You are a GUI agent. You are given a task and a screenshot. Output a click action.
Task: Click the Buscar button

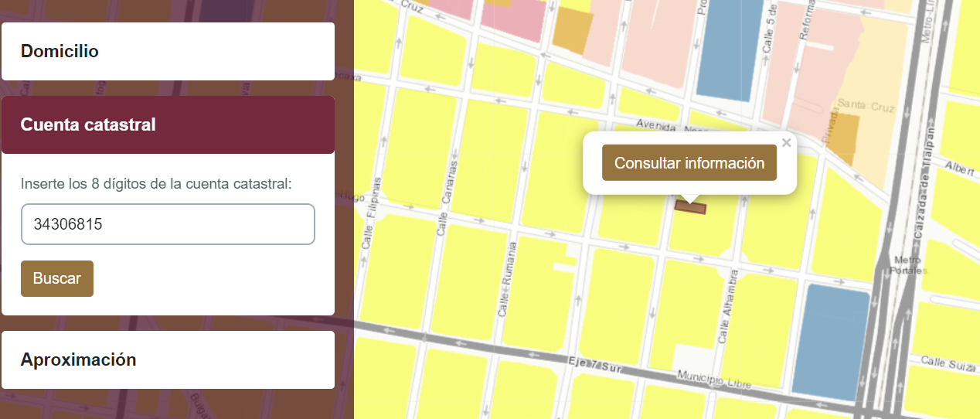click(x=57, y=278)
